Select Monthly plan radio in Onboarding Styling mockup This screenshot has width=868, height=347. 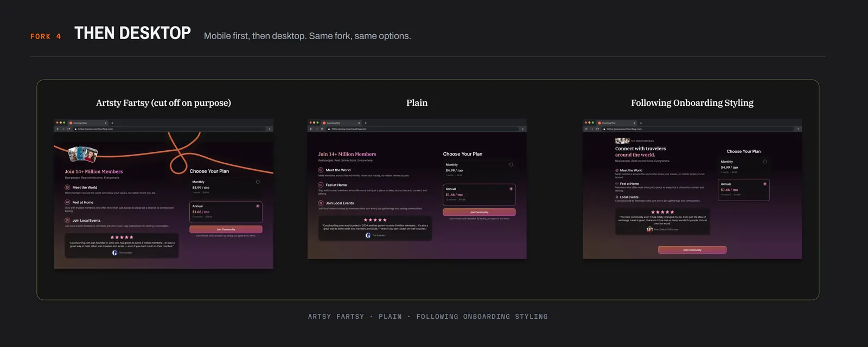pyautogui.click(x=765, y=162)
